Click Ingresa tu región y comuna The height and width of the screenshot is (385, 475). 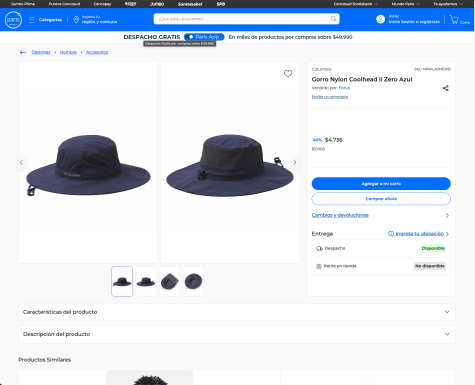point(99,19)
